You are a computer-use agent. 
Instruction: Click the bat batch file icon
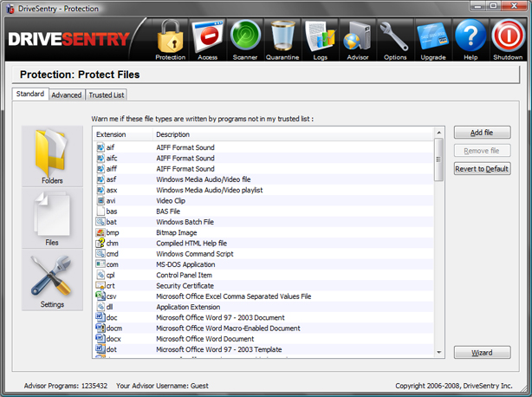101,222
